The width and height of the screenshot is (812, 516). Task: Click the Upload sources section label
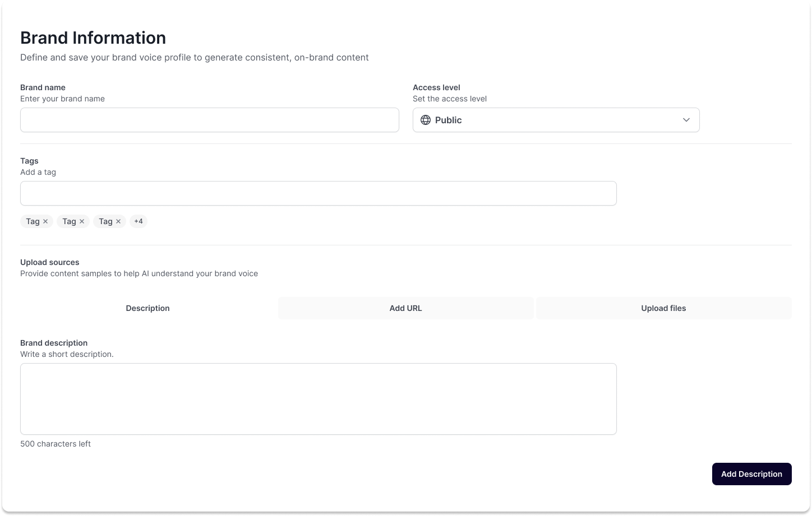click(50, 262)
